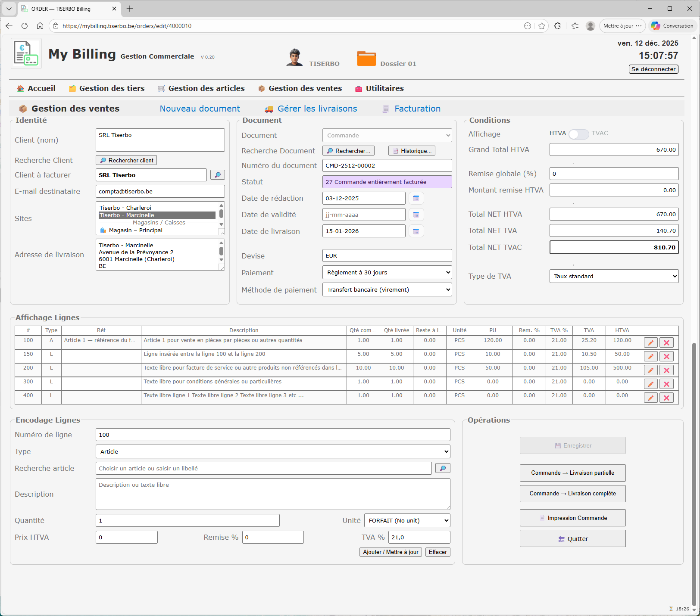
Task: Edit line 100 with the pencil icon
Action: [x=650, y=342]
